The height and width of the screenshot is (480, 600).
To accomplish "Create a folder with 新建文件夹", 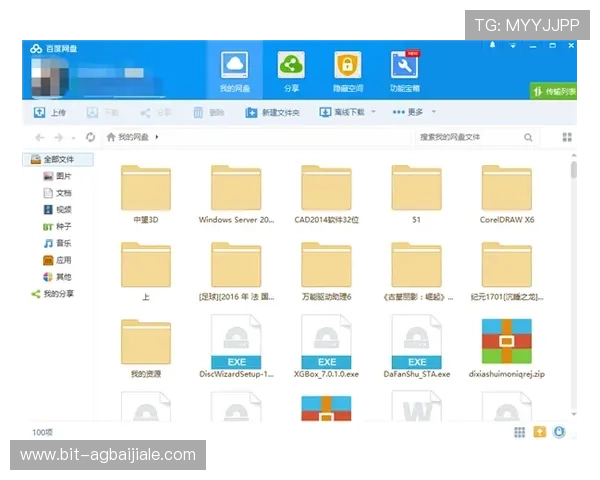I will (x=272, y=112).
